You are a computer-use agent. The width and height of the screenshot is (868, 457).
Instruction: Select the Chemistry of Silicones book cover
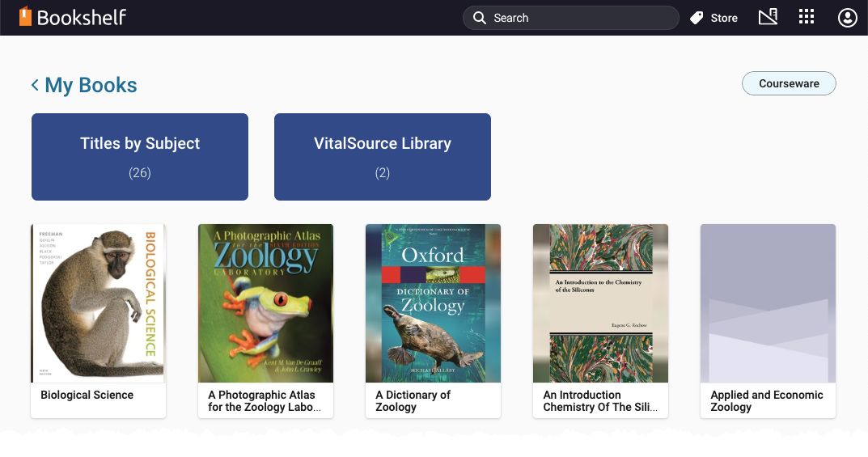pyautogui.click(x=600, y=303)
